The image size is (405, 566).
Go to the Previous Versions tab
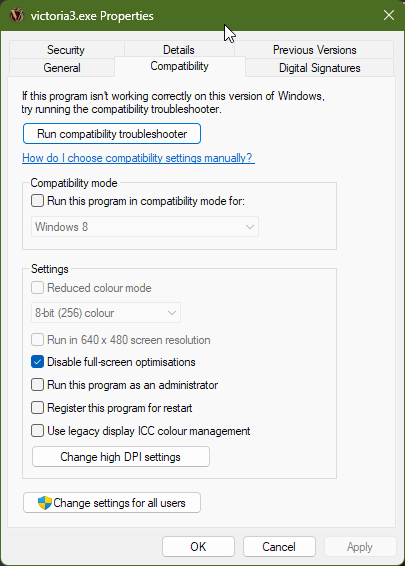click(314, 49)
